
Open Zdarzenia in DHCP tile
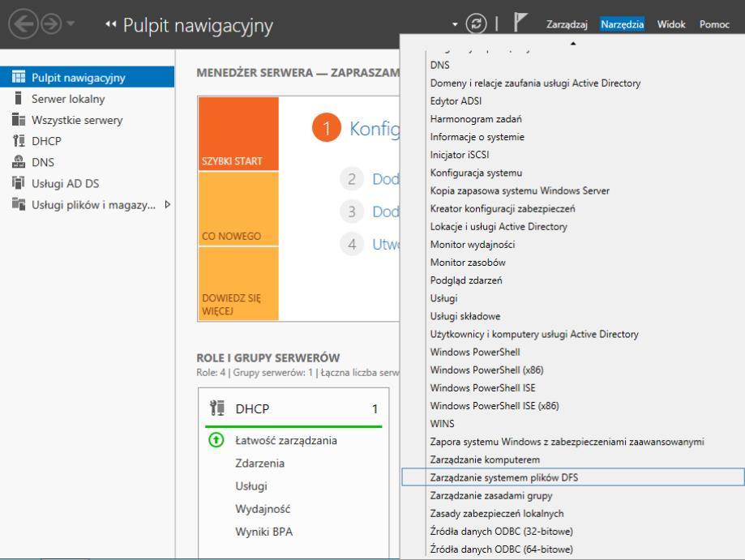click(260, 463)
